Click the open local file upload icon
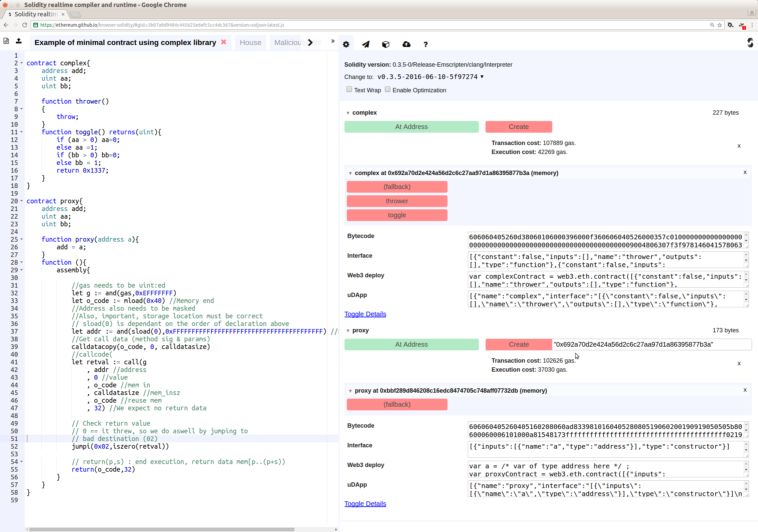This screenshot has height=532, width=758. click(19, 41)
